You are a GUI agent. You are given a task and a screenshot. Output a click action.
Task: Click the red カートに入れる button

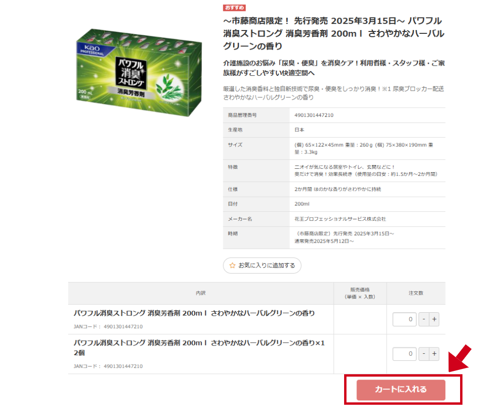pyautogui.click(x=400, y=390)
